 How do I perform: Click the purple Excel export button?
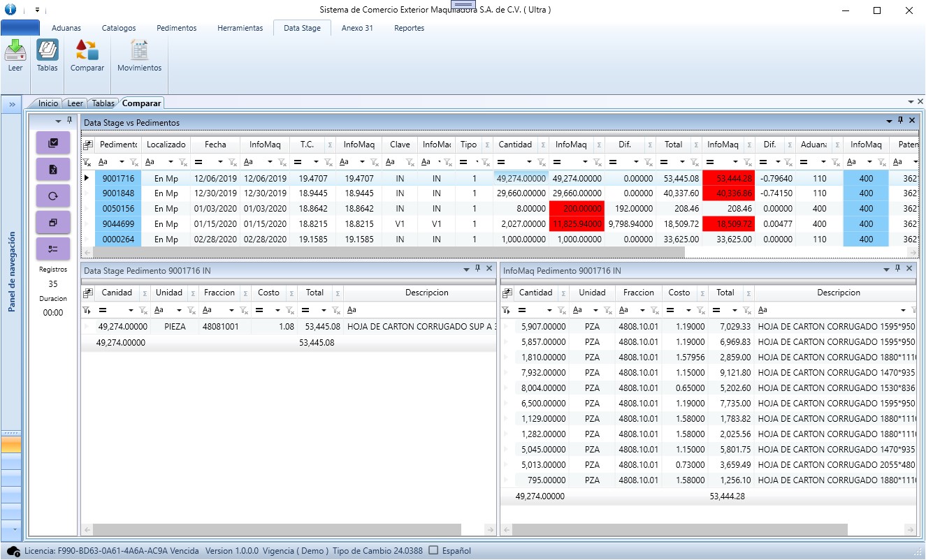[x=53, y=170]
